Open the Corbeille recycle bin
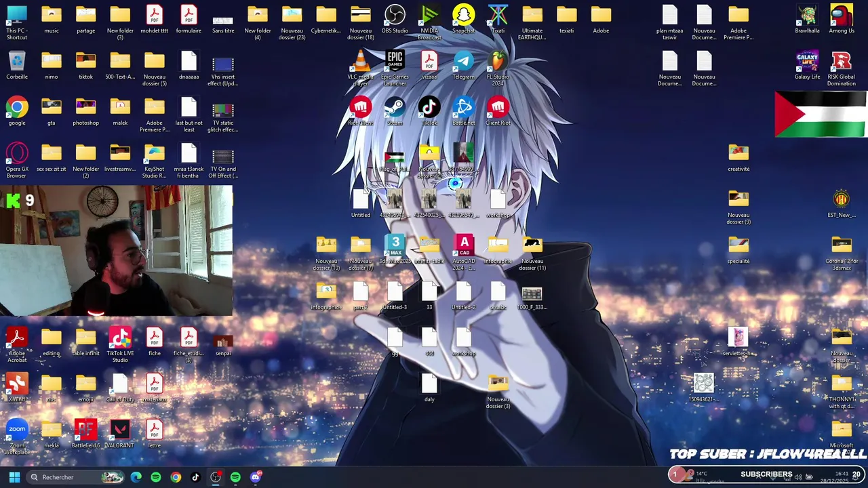The image size is (868, 488). coord(17,65)
